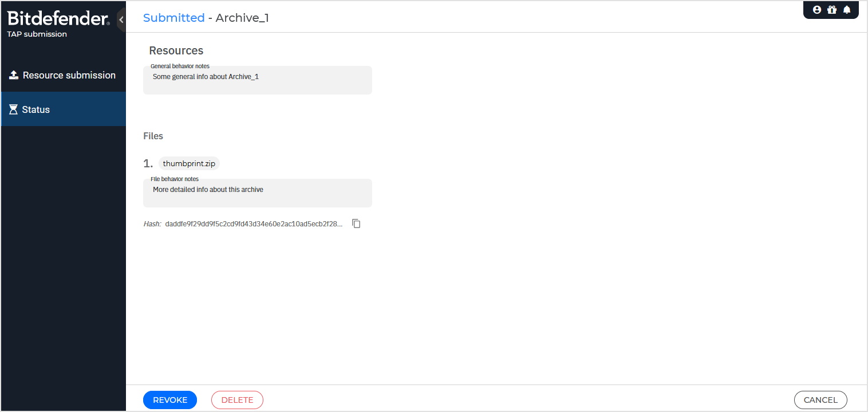The height and width of the screenshot is (412, 868).
Task: Click the DELETE button
Action: coord(237,399)
